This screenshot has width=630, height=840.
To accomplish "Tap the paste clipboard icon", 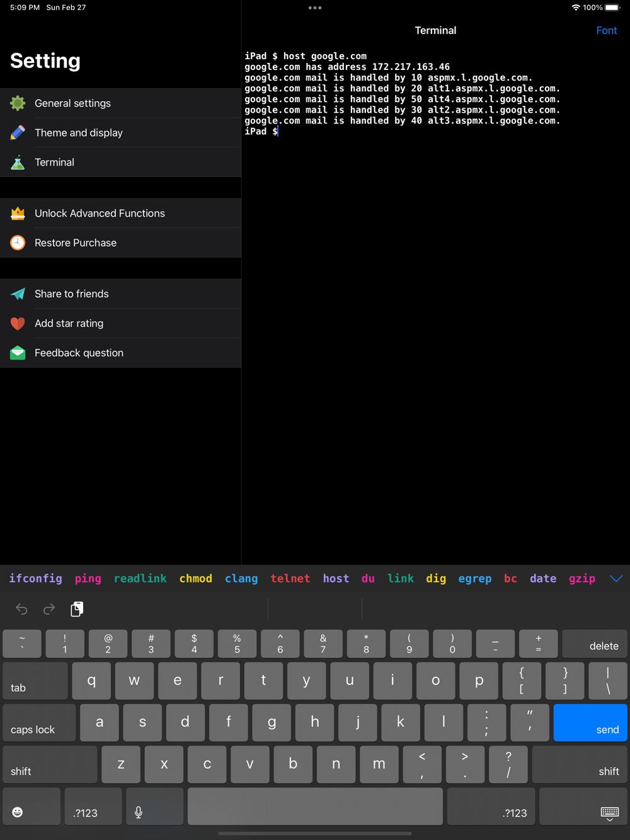I will point(77,609).
